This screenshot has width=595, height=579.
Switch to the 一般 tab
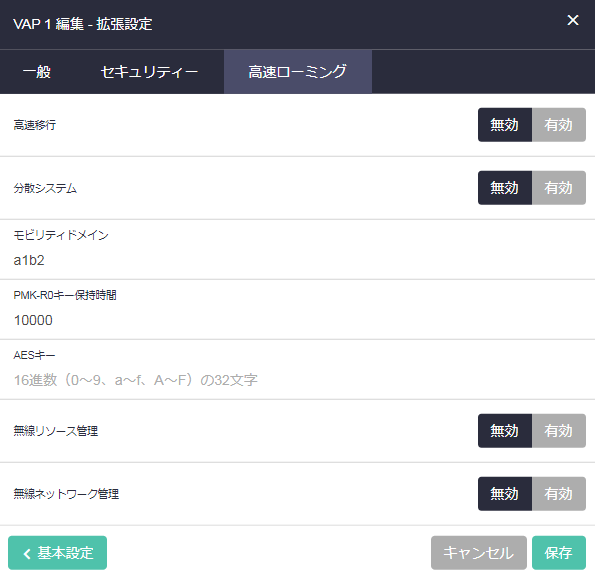pos(36,72)
